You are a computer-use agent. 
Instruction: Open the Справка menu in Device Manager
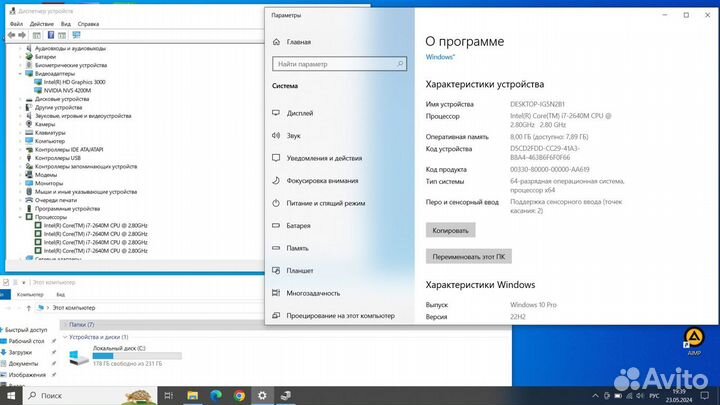(x=88, y=24)
